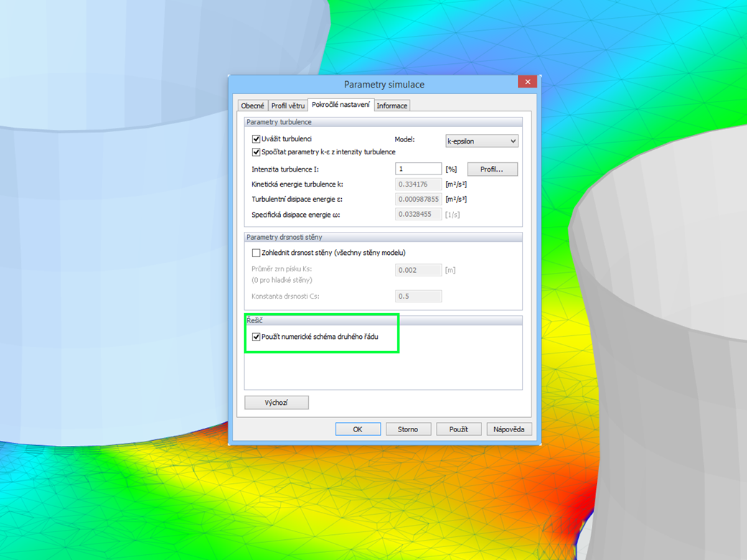Apply changes using the Použít button

click(x=458, y=429)
